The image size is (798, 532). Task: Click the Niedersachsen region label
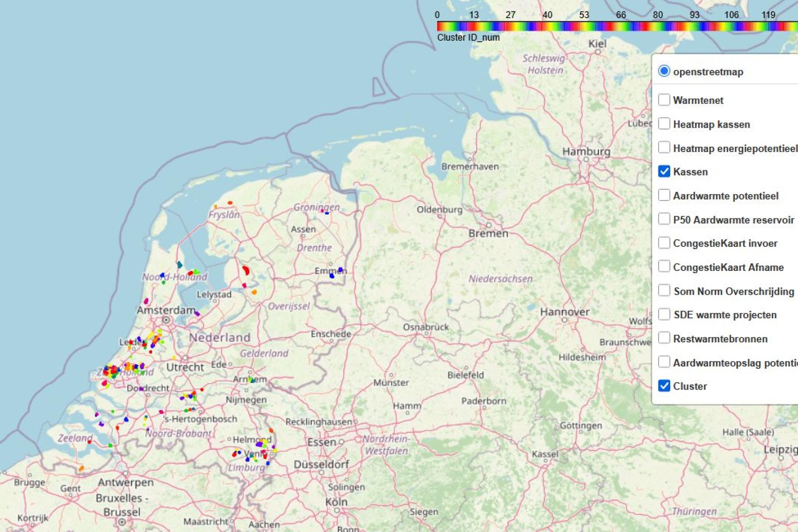501,279
